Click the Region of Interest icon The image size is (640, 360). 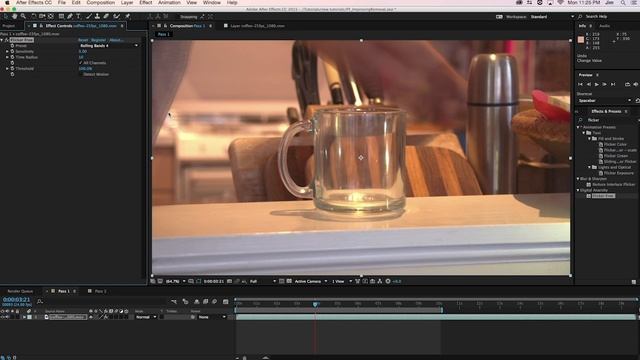coord(281,281)
